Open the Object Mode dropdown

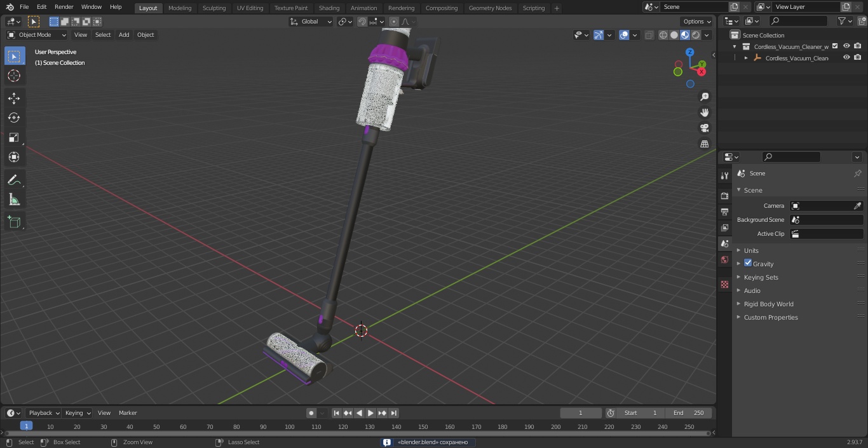[37, 35]
